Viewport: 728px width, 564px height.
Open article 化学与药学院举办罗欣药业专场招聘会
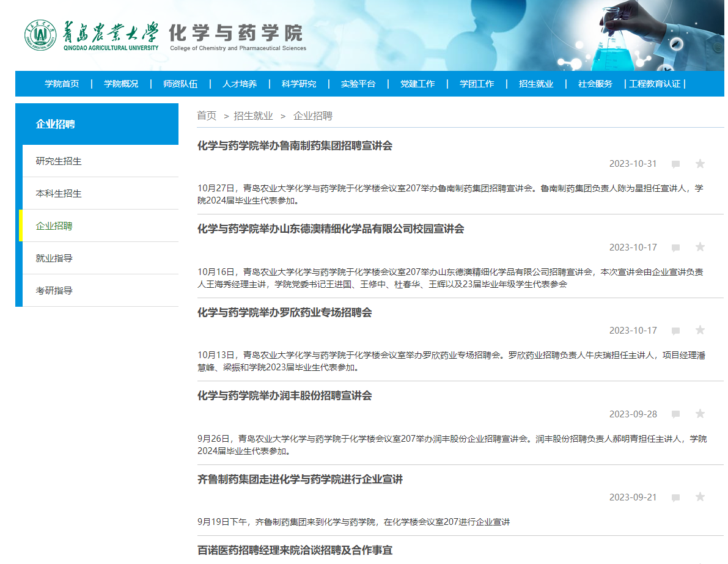point(284,313)
